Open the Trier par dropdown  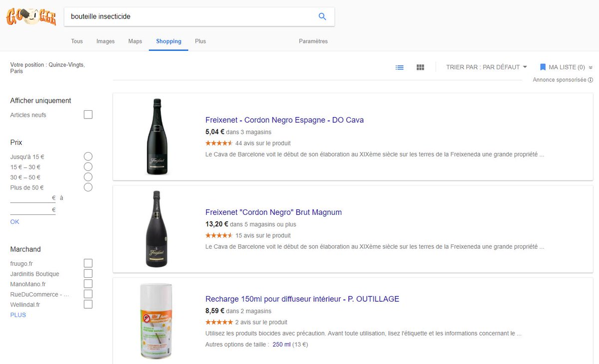pos(487,67)
